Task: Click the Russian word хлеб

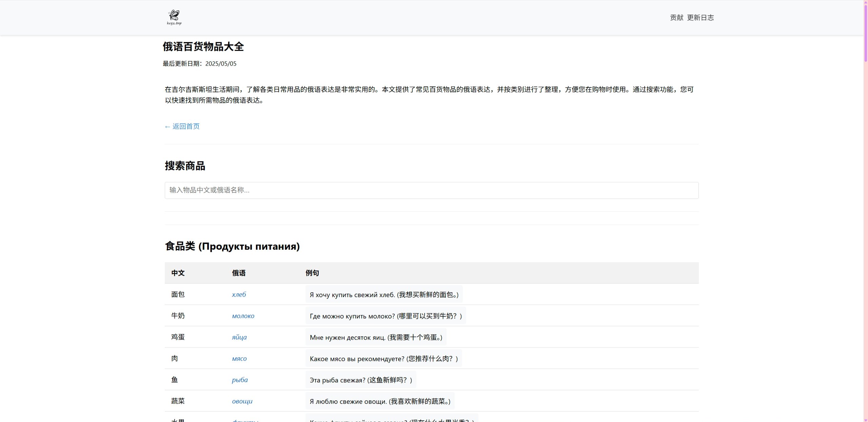Action: (239, 295)
